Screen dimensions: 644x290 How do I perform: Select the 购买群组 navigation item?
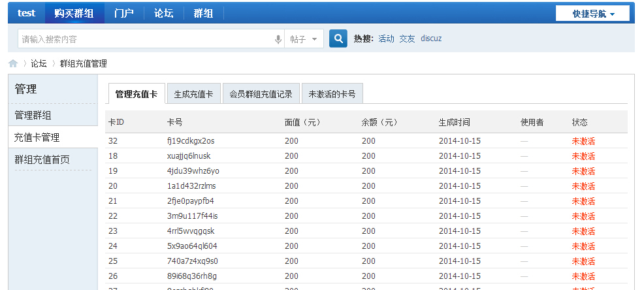click(x=74, y=13)
